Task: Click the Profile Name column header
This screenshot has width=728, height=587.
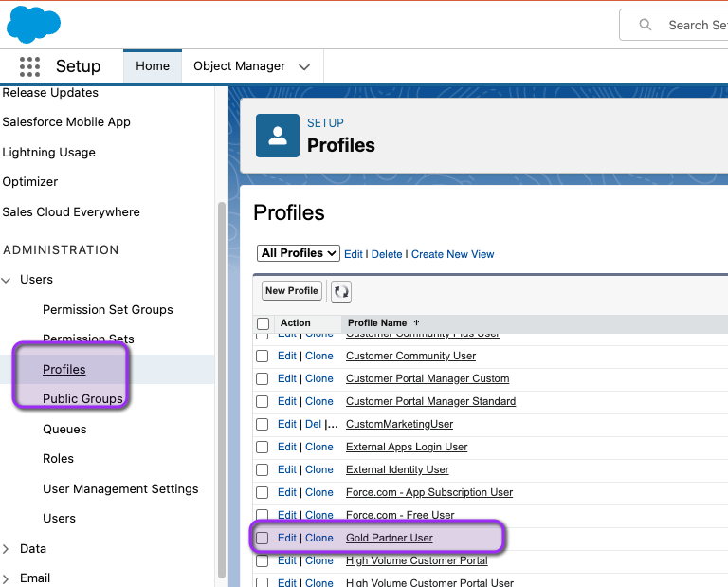Action: pos(377,322)
